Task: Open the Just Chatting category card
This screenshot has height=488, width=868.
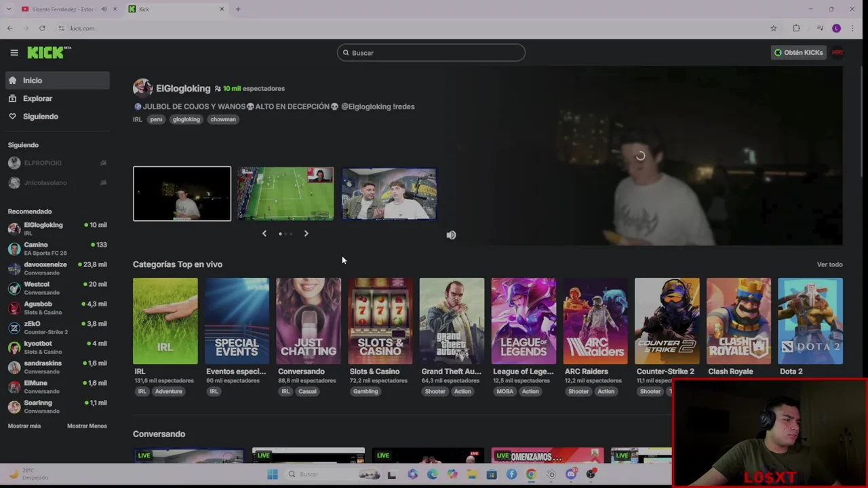Action: pos(309,321)
